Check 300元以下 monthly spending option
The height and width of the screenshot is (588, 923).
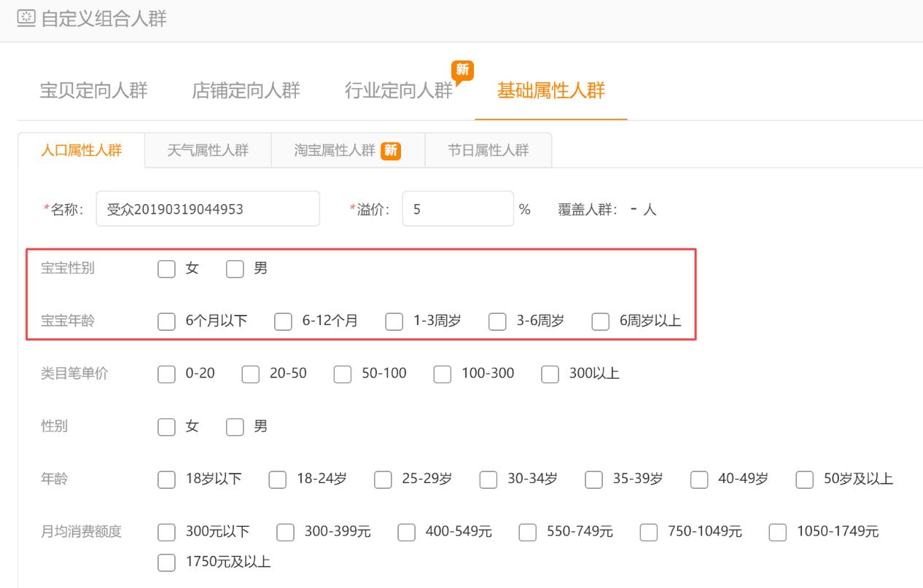click(165, 532)
